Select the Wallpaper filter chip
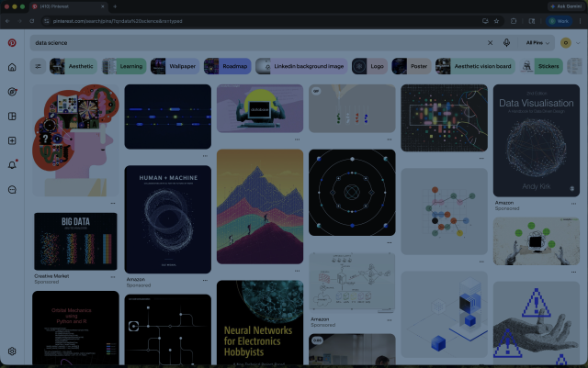588x368 pixels. click(x=175, y=66)
